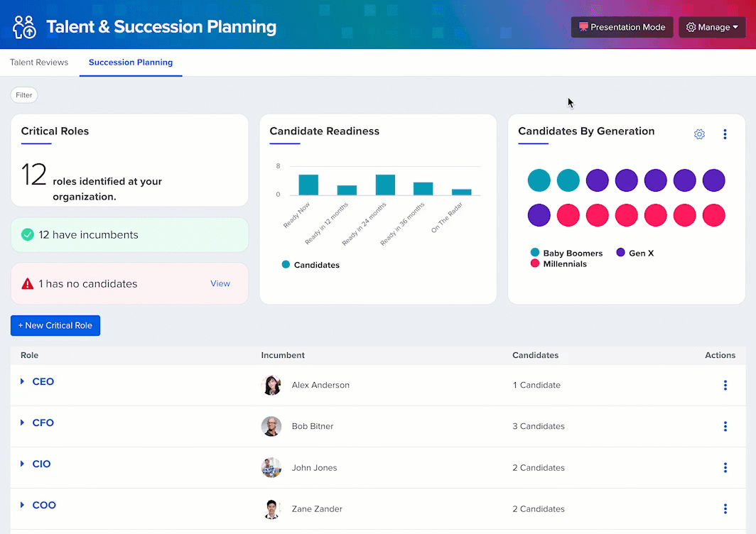
Task: Toggle Gen X legend entry
Action: (634, 253)
